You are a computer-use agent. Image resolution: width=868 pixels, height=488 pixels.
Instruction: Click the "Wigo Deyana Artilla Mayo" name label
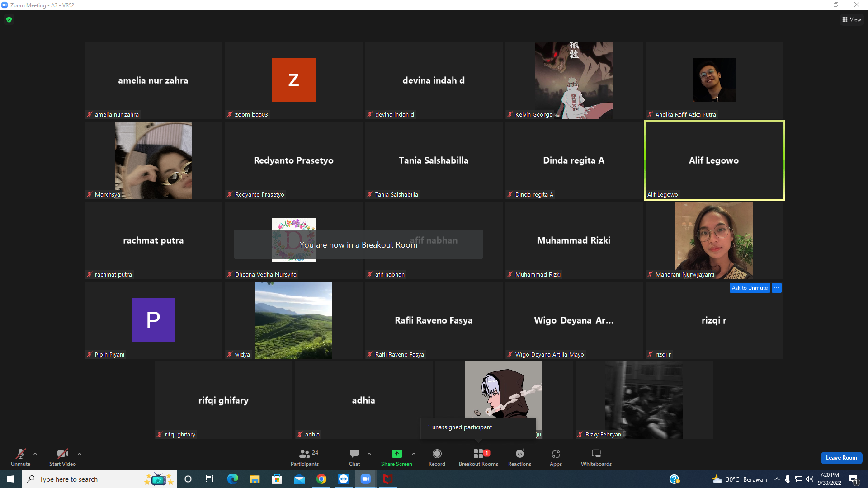(549, 355)
